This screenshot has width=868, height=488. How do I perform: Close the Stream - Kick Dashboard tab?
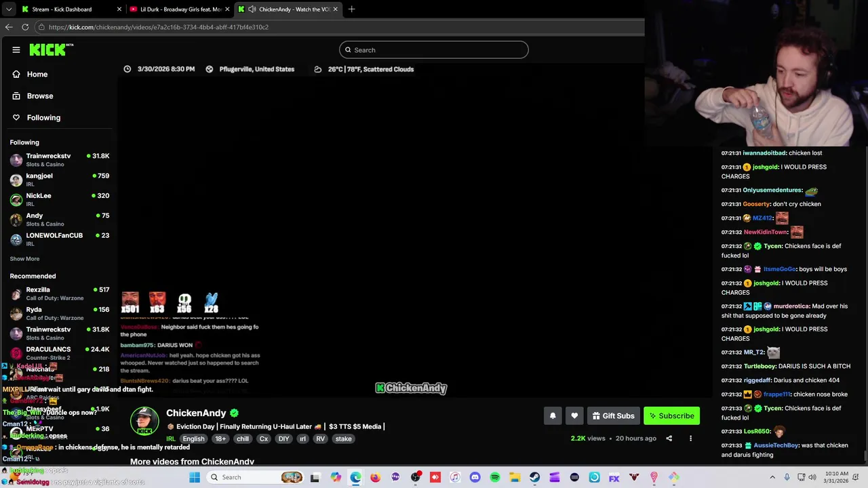(119, 9)
